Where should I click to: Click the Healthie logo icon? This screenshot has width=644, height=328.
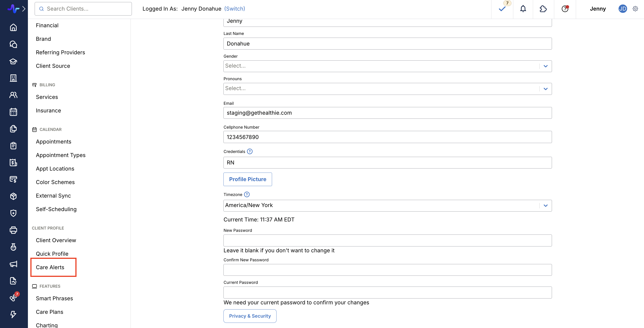point(13,9)
